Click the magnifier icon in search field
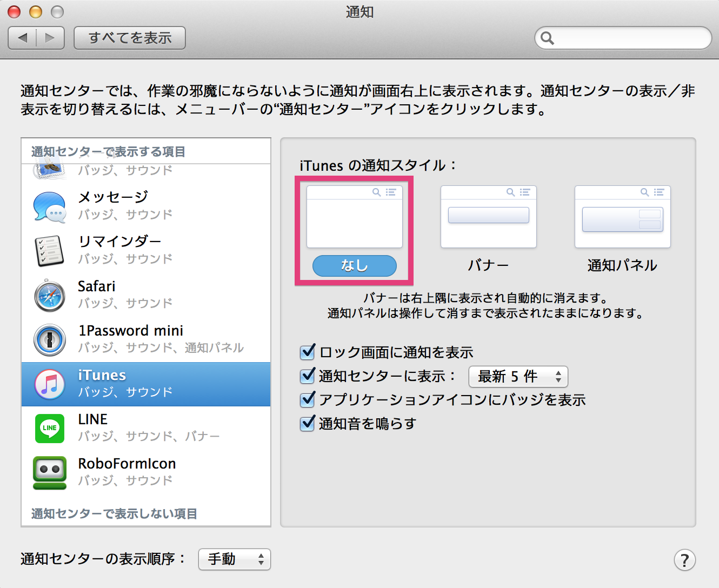Viewport: 719px width, 588px height. tap(548, 38)
